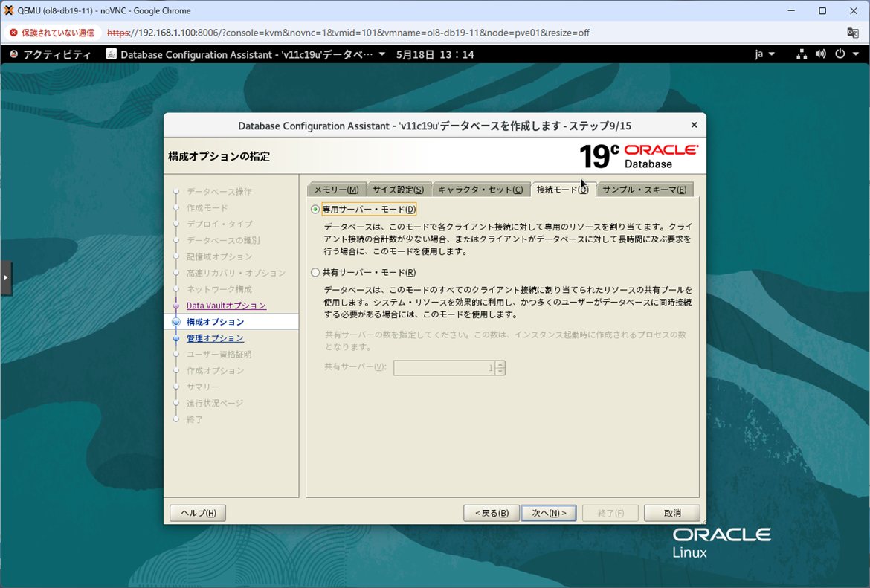Click the 共有サーバー number input field
Image resolution: width=870 pixels, height=588 pixels.
click(x=444, y=368)
